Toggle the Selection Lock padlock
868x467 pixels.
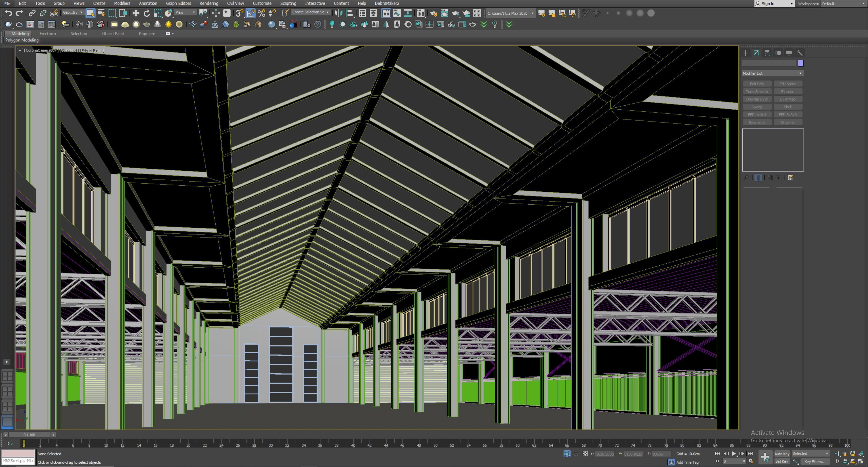pyautogui.click(x=576, y=454)
